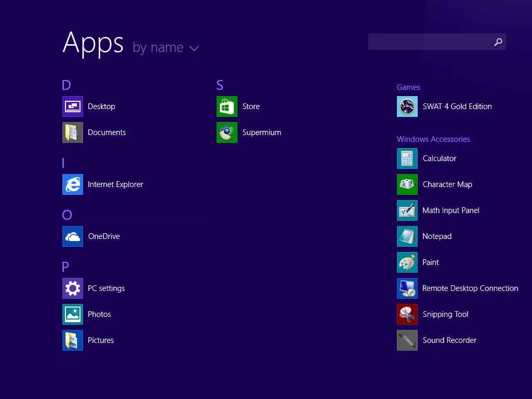Click the 'Remote Desktop Connection' label
This screenshot has height=399, width=532.
(470, 288)
